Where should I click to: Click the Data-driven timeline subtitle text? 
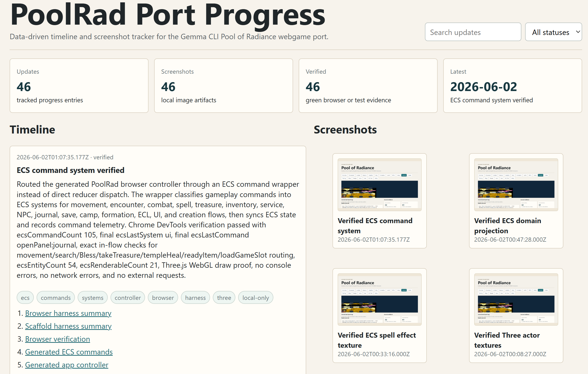(169, 37)
